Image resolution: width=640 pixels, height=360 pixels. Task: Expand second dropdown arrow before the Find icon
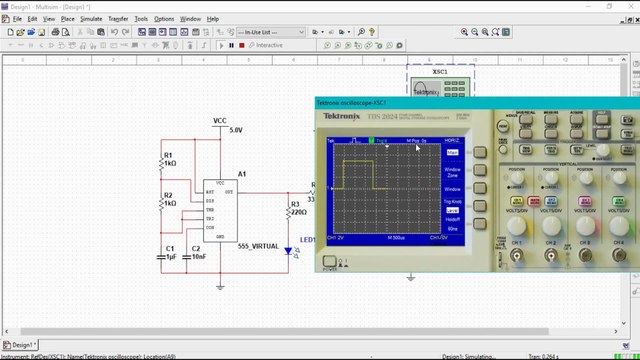click(x=349, y=32)
